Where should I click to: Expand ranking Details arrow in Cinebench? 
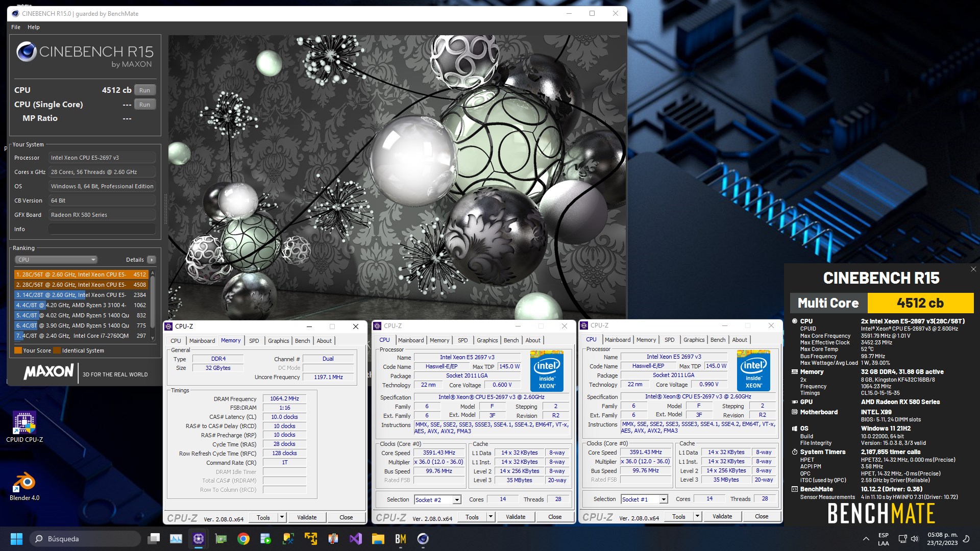tap(152, 260)
